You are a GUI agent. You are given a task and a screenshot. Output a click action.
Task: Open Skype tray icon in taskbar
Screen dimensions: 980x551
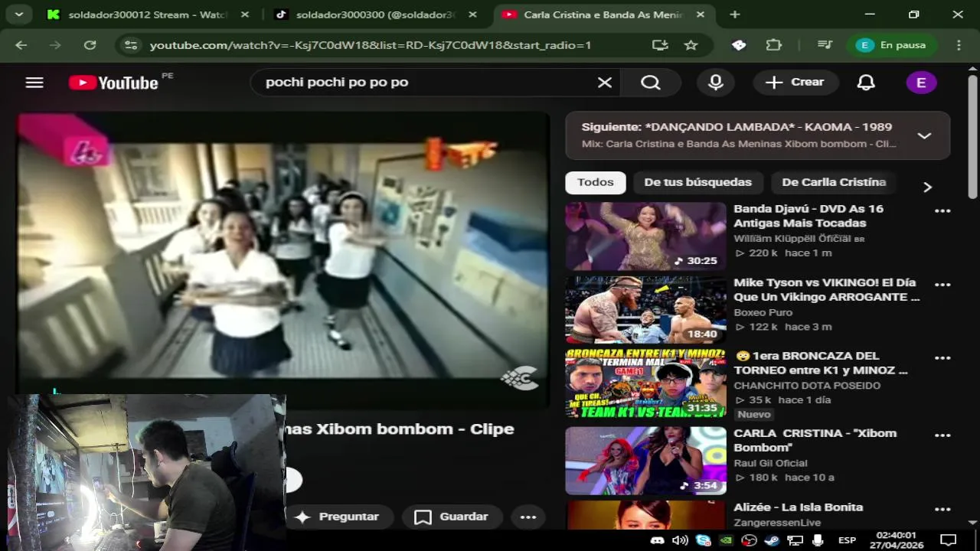[703, 540]
